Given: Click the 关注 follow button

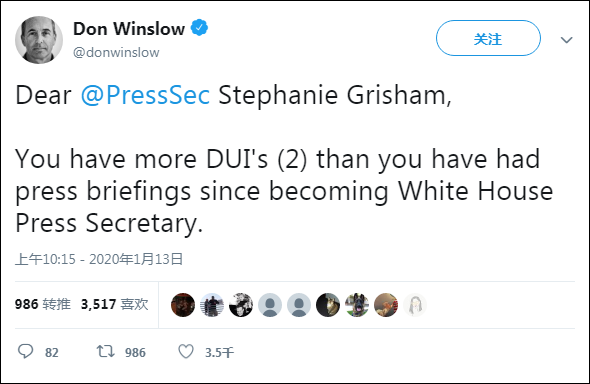Looking at the screenshot, I should [x=488, y=38].
